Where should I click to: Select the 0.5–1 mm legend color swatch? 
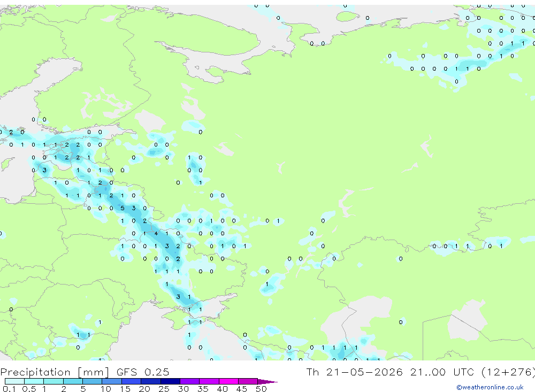click(x=34, y=381)
